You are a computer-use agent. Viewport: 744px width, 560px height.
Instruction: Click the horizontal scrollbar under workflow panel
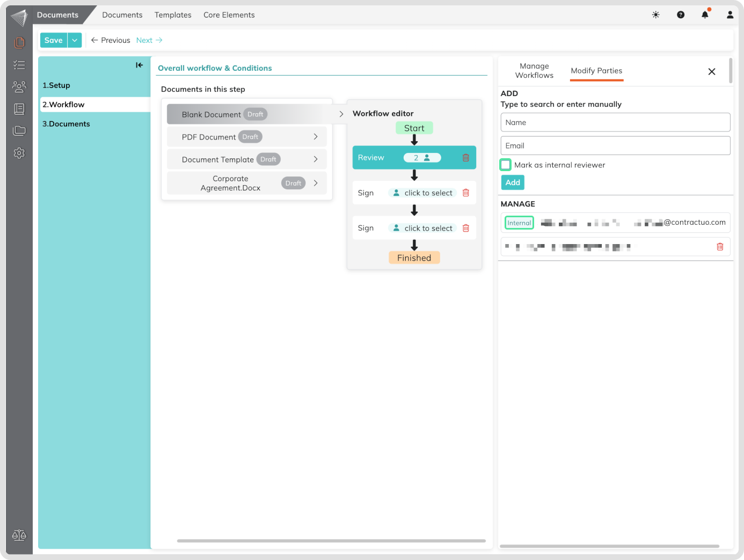(x=331, y=541)
